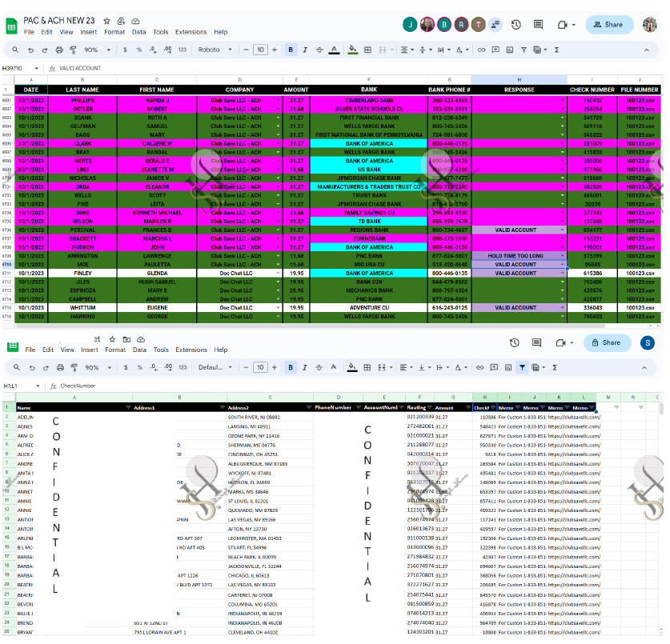Open the Extensions menu in PAC & ACH window

(x=191, y=32)
